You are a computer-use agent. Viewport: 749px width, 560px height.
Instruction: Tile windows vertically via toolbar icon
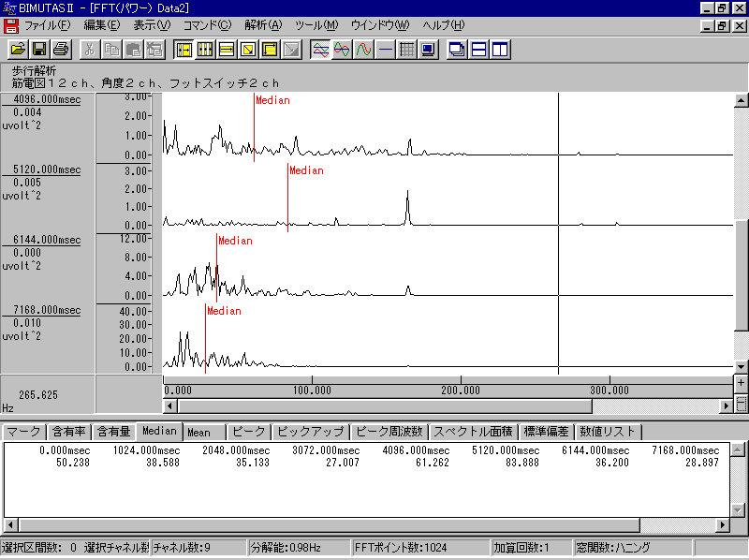[x=500, y=49]
